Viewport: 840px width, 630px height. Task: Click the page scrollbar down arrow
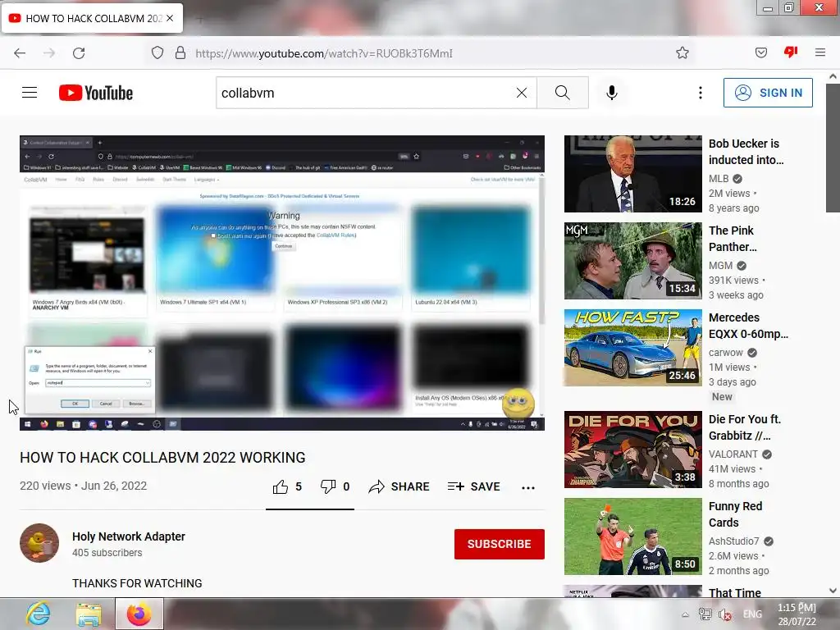click(x=833, y=591)
